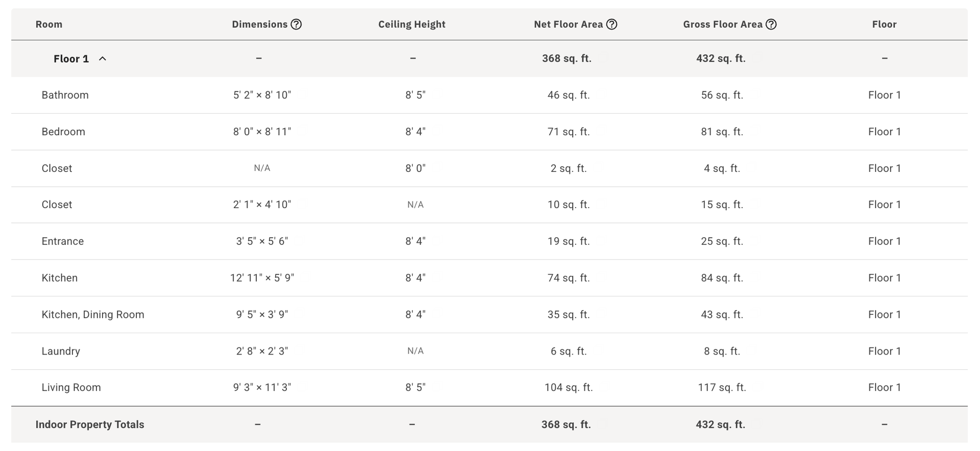Viewport: 980px width, 451px height.
Task: Click the totals gross area 432 sq. ft.
Action: (x=720, y=424)
